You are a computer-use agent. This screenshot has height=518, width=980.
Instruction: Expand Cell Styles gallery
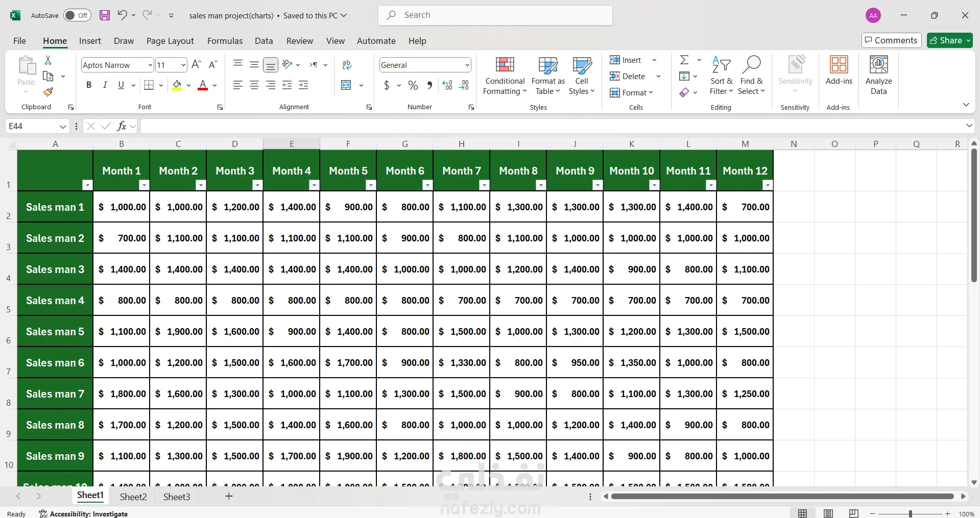[582, 76]
